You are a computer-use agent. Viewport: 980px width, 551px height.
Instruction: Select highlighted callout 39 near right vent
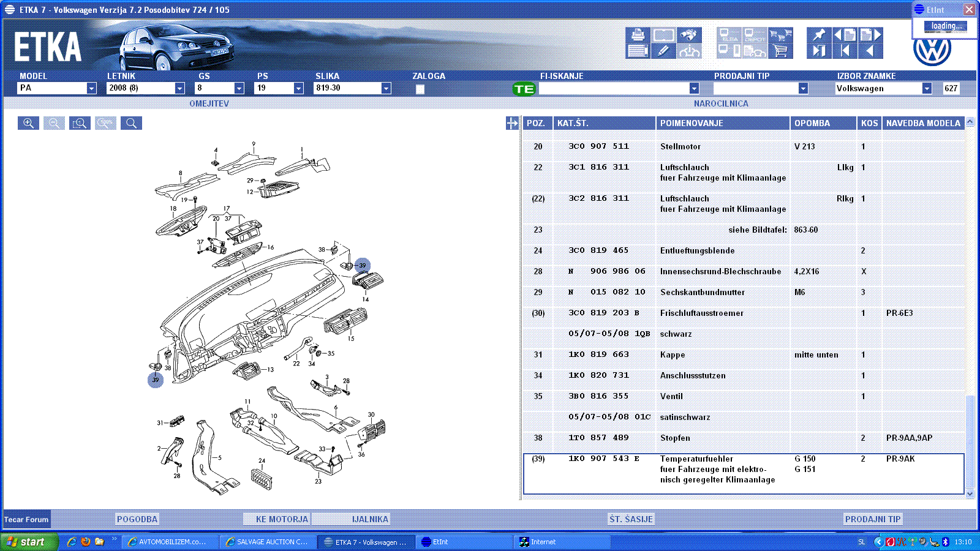[363, 265]
